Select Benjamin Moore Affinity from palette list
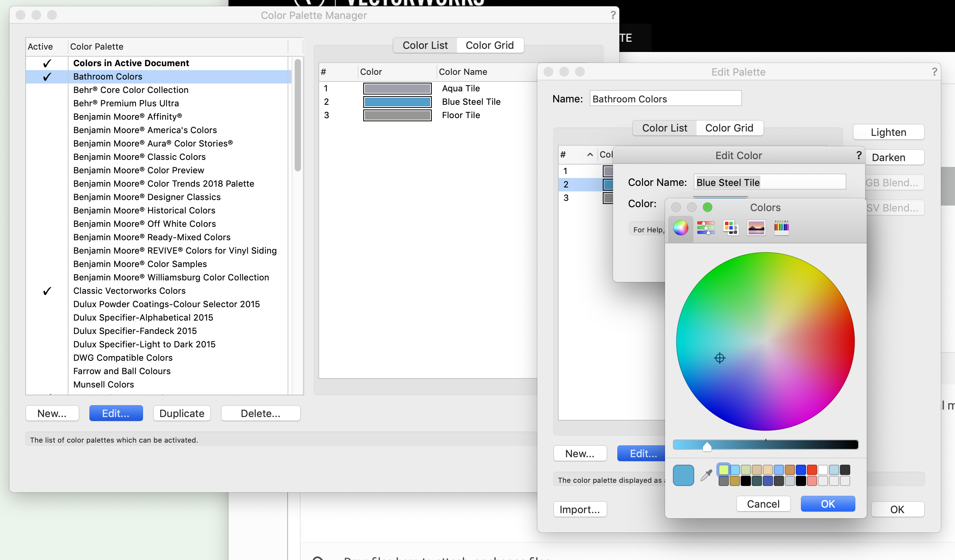Viewport: 955px width, 560px height. click(128, 116)
